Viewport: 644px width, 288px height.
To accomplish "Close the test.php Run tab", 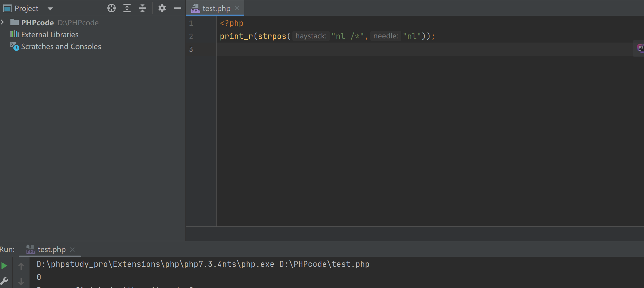I will (72, 249).
